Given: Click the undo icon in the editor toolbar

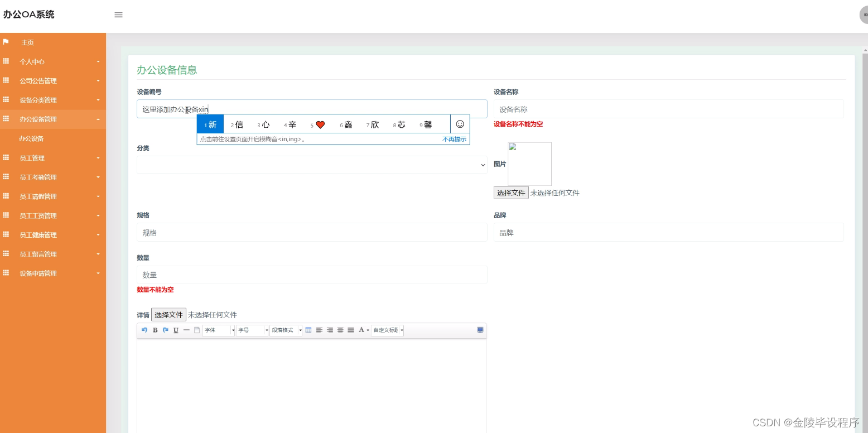Looking at the screenshot, I should (144, 330).
